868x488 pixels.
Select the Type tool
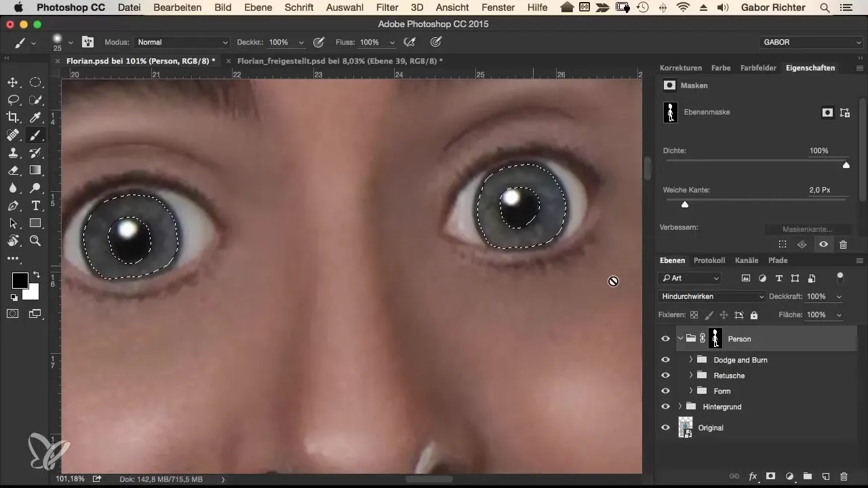coord(35,205)
